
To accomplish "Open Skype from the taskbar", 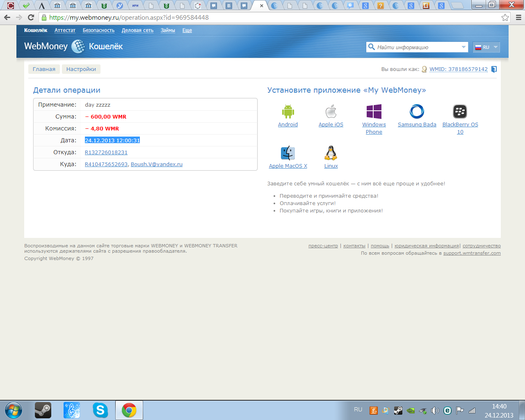I will pyautogui.click(x=100, y=410).
